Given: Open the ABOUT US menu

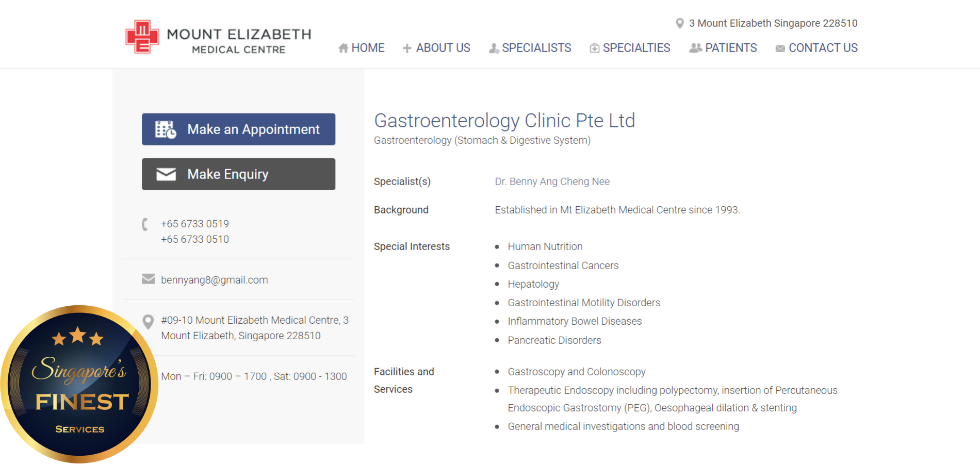Looking at the screenshot, I should [443, 48].
